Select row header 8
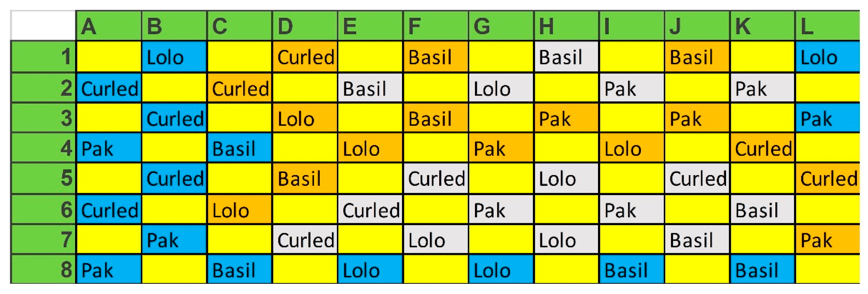This screenshot has width=868, height=294. pyautogui.click(x=44, y=269)
